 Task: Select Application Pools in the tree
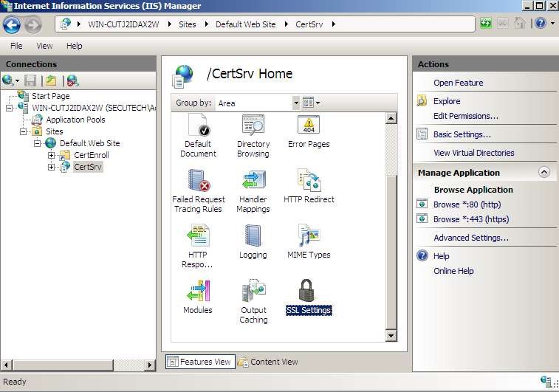click(75, 120)
